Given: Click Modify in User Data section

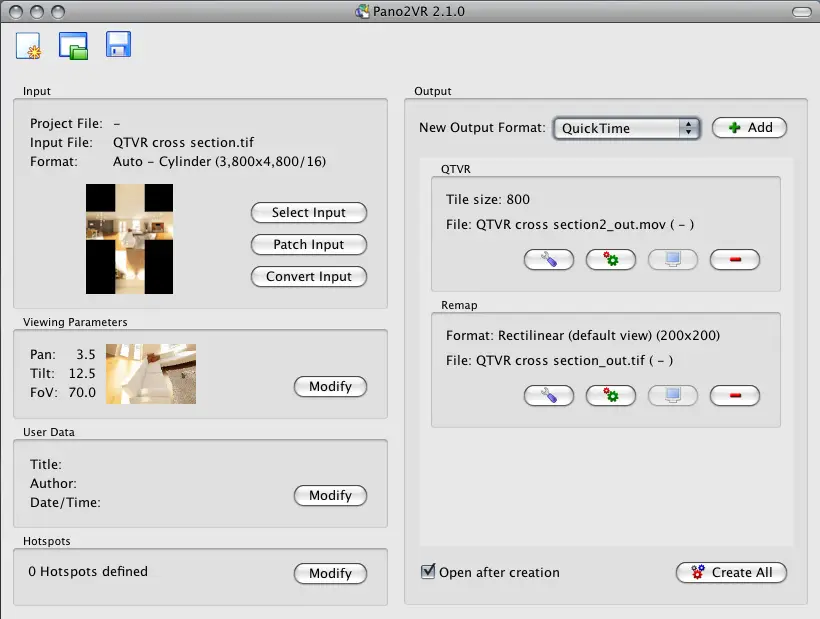Looking at the screenshot, I should [x=330, y=495].
